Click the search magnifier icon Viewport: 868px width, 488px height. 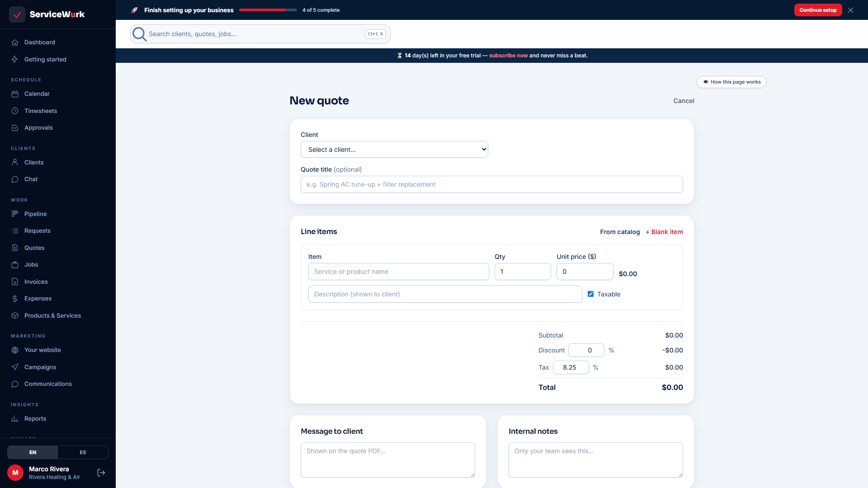tap(139, 34)
